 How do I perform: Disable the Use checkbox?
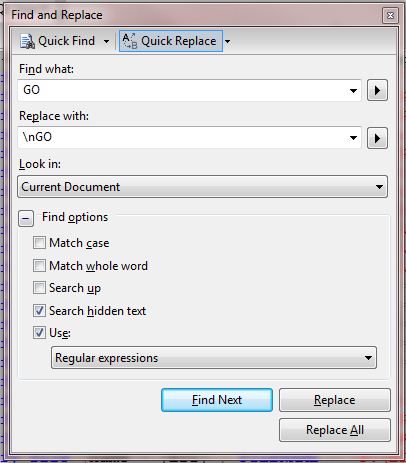click(39, 332)
